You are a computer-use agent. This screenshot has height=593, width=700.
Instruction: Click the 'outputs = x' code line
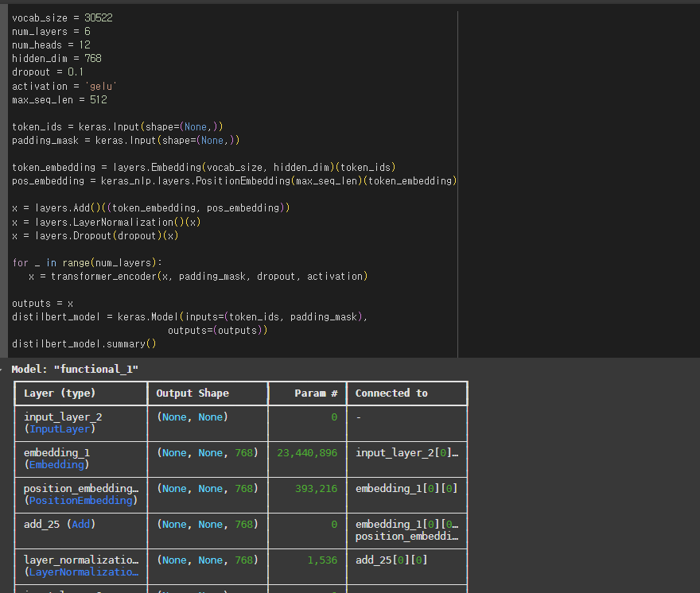(x=42, y=304)
